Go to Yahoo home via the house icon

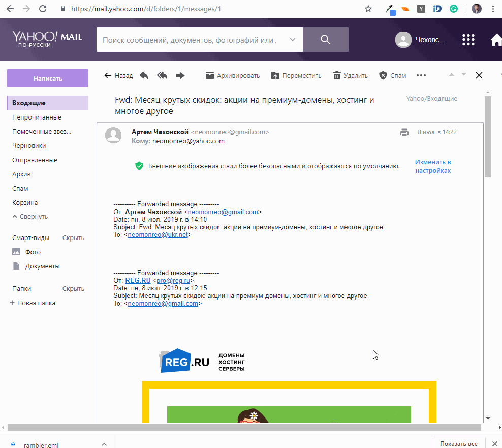[496, 40]
